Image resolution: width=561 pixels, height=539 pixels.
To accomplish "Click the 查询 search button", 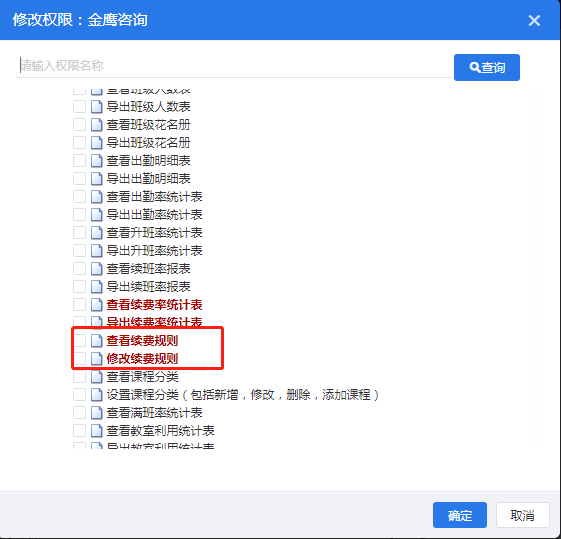I will [487, 67].
